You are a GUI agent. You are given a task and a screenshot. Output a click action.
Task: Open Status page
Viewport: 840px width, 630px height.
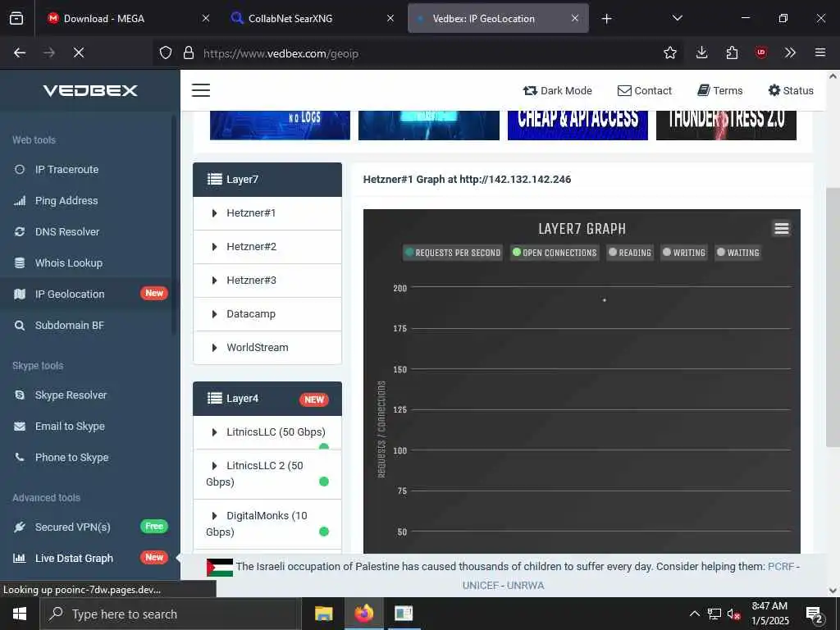pos(791,90)
